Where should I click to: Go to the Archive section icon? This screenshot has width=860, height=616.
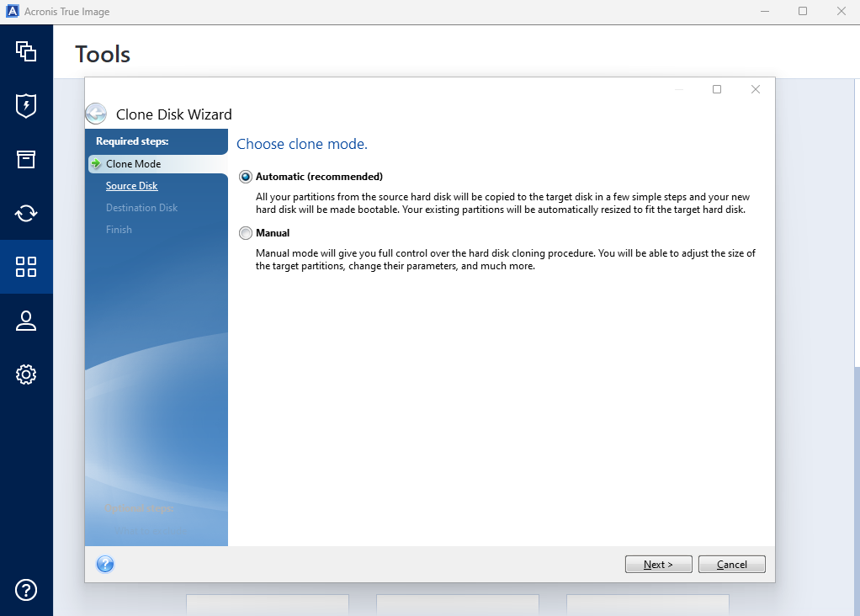coord(26,159)
